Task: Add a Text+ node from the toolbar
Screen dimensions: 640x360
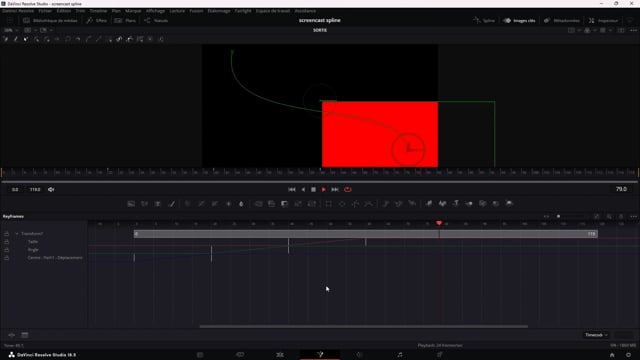Action: tap(158, 204)
